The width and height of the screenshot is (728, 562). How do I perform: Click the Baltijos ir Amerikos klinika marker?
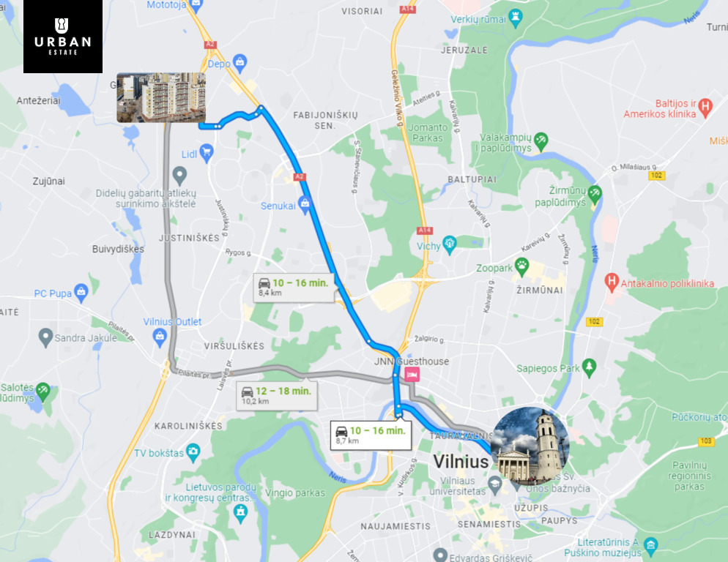[x=705, y=107]
